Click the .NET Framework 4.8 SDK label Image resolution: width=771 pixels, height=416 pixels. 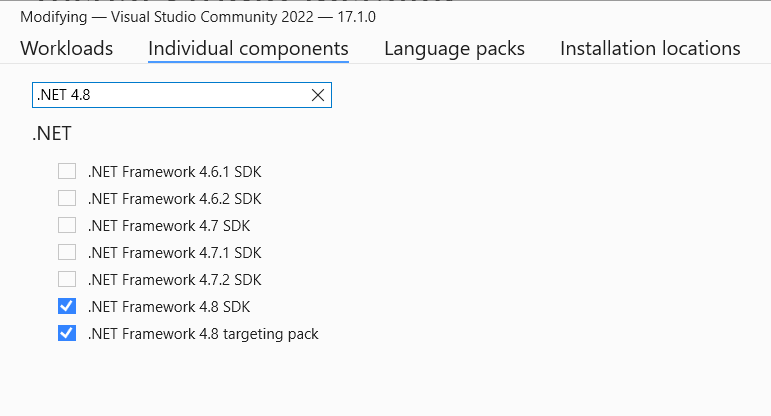[167, 306]
